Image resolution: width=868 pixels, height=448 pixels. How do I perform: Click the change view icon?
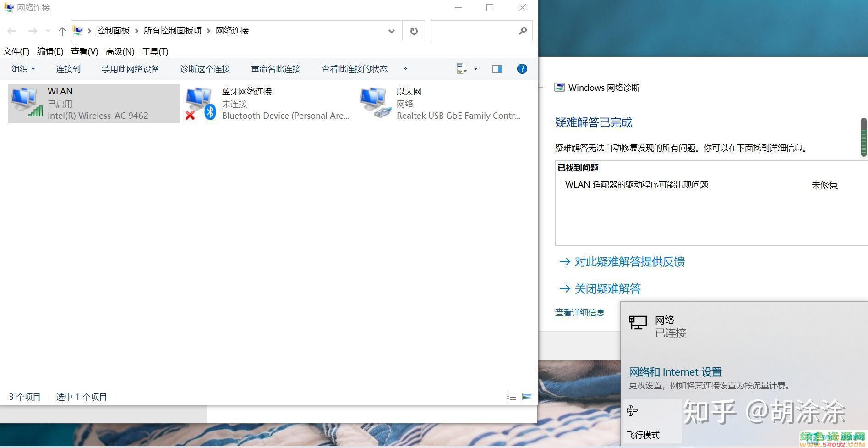(462, 69)
